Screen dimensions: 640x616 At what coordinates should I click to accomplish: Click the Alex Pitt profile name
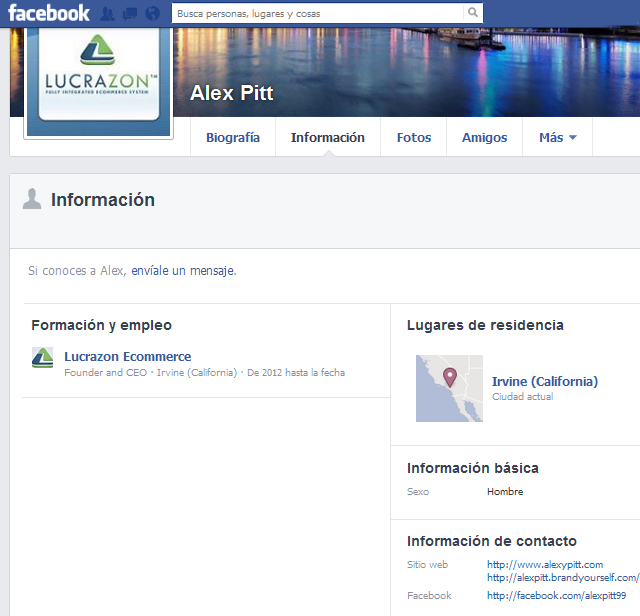(x=231, y=93)
